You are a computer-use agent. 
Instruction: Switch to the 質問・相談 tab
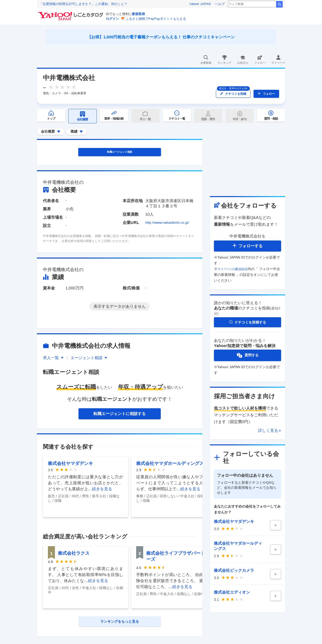coord(271,115)
